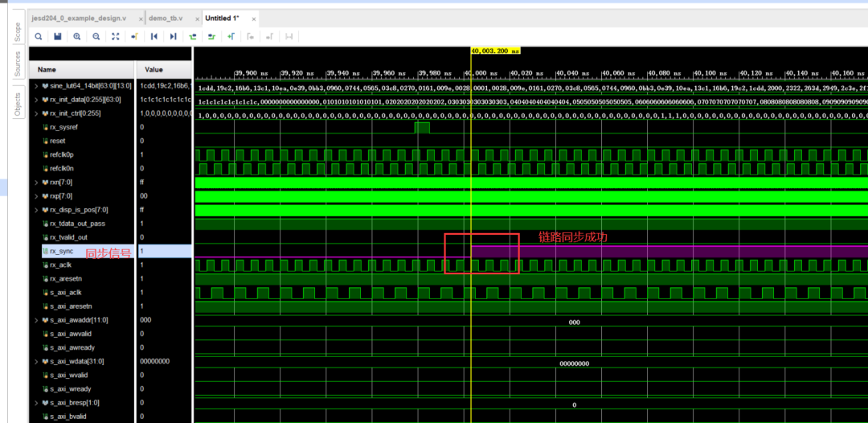Click signal icon beside refclk0p
This screenshot has height=423, width=868.
[45, 154]
